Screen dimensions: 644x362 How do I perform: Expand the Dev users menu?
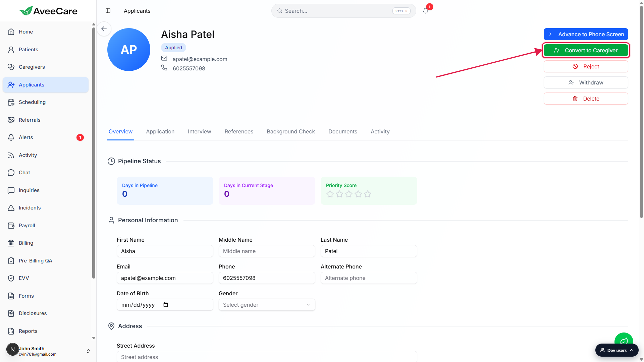click(x=617, y=350)
